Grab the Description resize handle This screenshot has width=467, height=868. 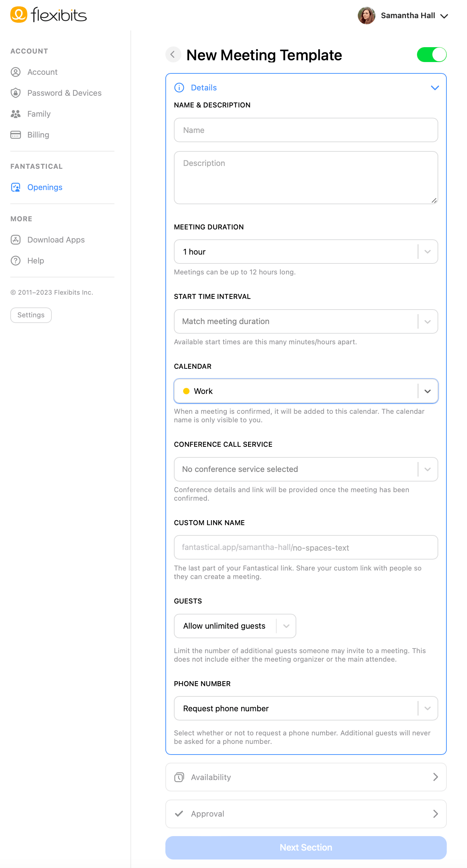(434, 200)
